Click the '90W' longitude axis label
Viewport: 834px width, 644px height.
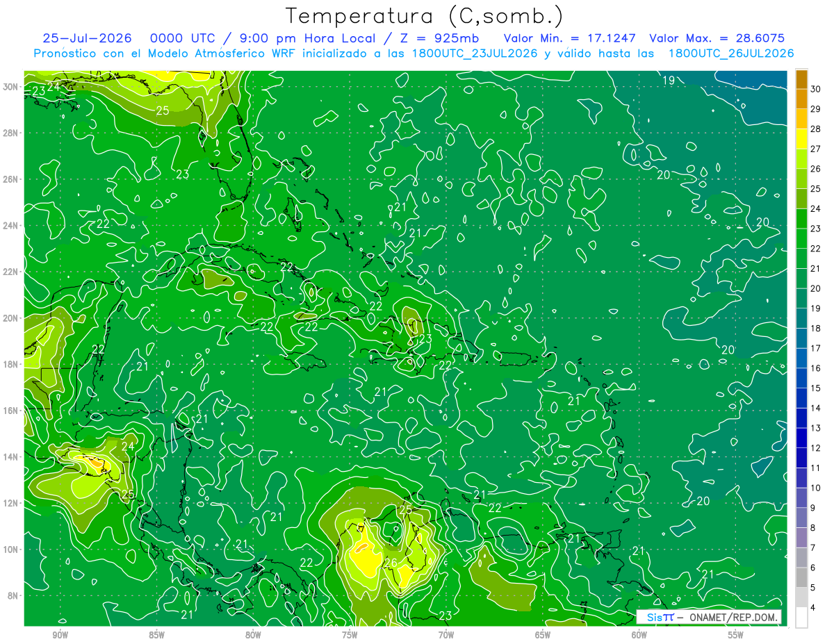click(x=60, y=635)
